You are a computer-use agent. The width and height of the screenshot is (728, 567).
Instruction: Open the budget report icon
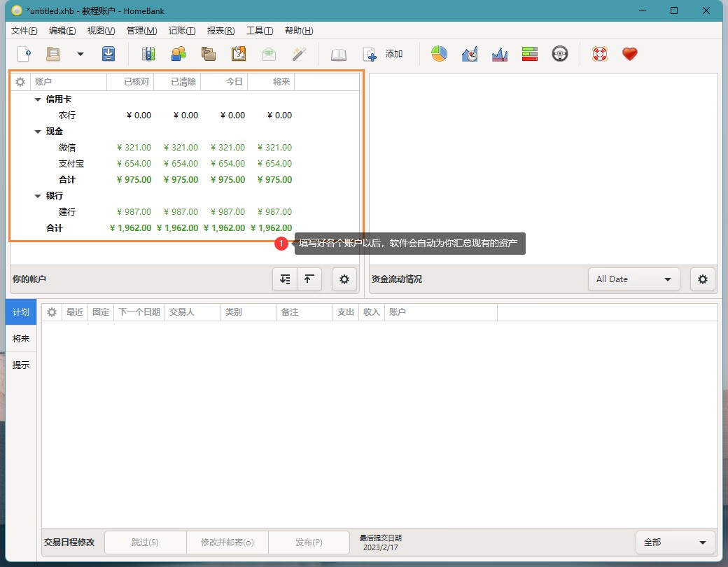pos(530,54)
